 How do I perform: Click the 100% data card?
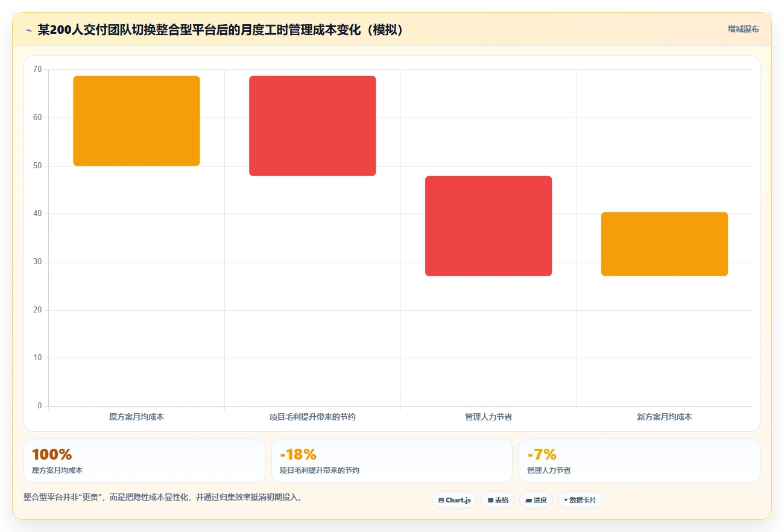click(144, 460)
